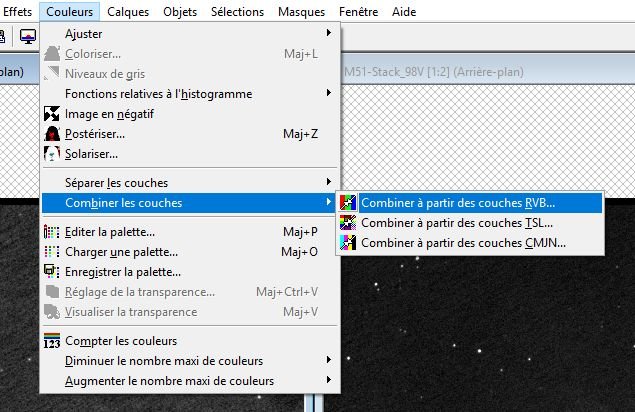
Task: Click the Editer la palette icon
Action: 52,232
